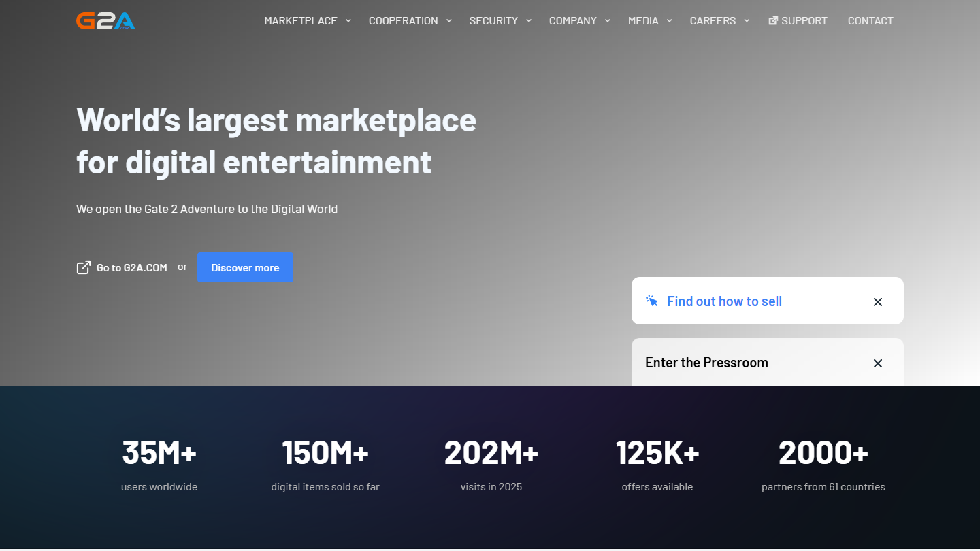The height and width of the screenshot is (551, 980).
Task: Click the users worldwide label
Action: click(x=159, y=487)
